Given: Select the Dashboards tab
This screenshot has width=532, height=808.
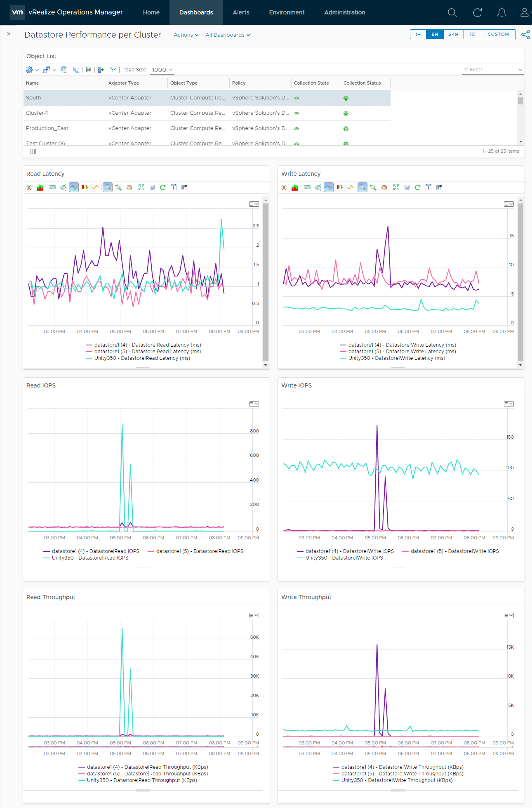Looking at the screenshot, I should (196, 12).
